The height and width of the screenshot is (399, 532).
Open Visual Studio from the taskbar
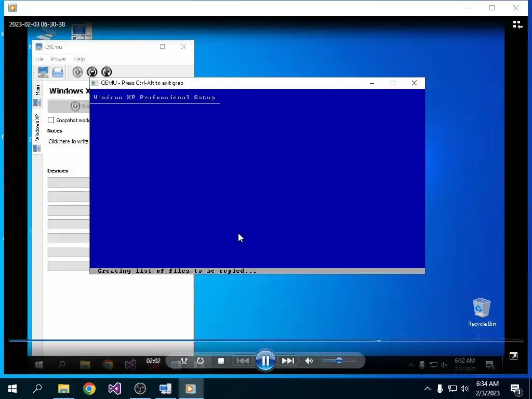pyautogui.click(x=115, y=389)
